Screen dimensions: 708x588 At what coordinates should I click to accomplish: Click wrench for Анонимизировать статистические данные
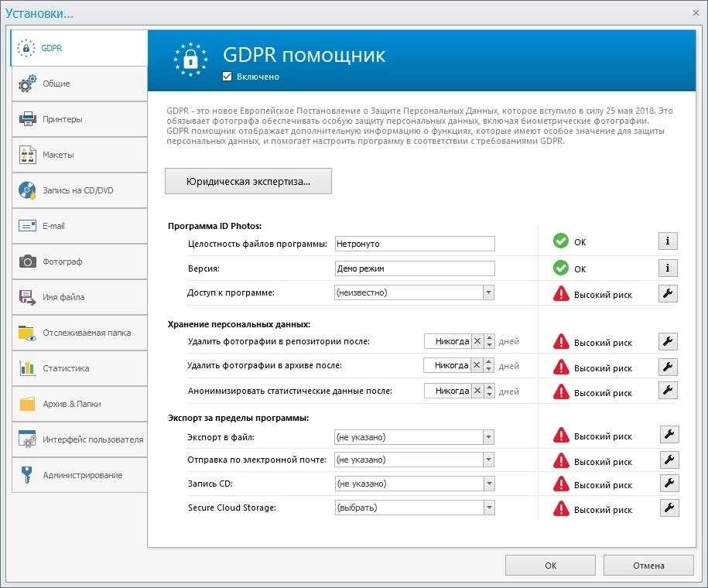668,391
